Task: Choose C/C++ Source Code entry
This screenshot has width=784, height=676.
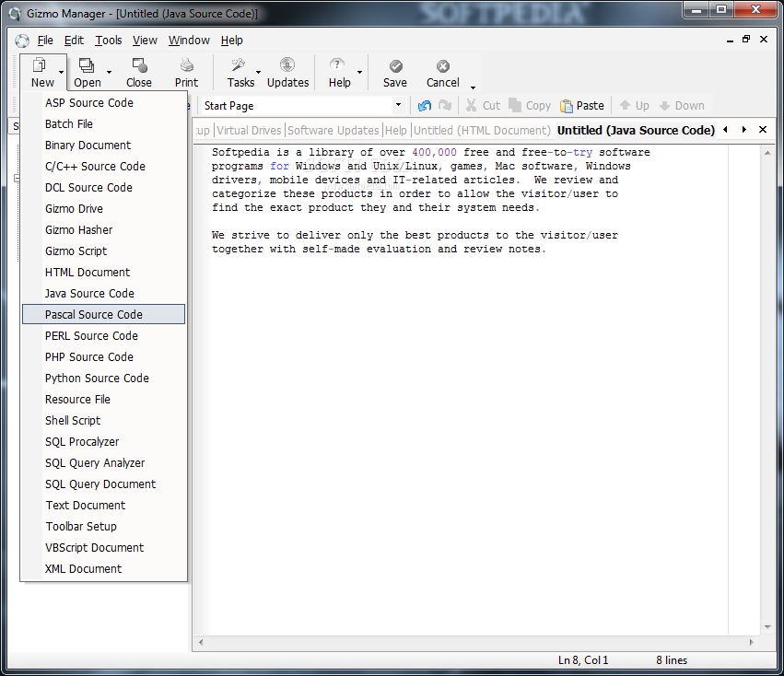Action: (103, 166)
